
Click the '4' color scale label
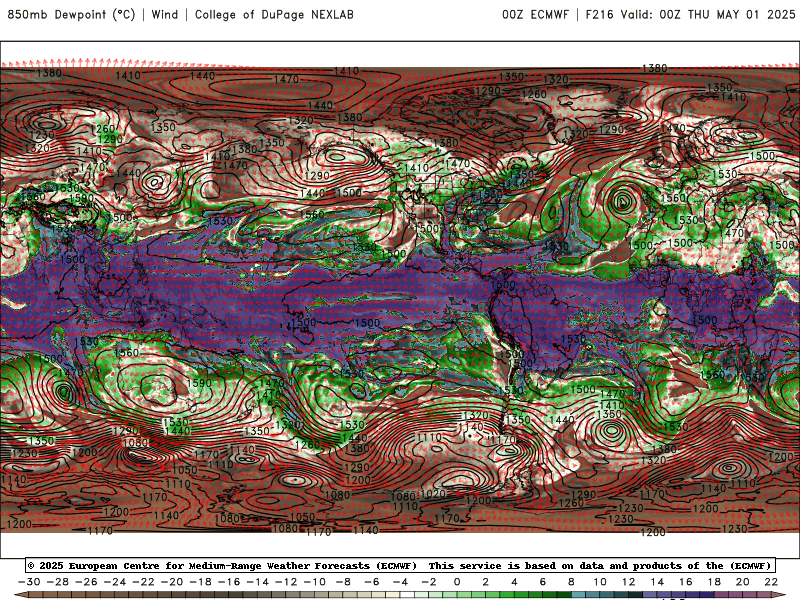pyautogui.click(x=514, y=582)
